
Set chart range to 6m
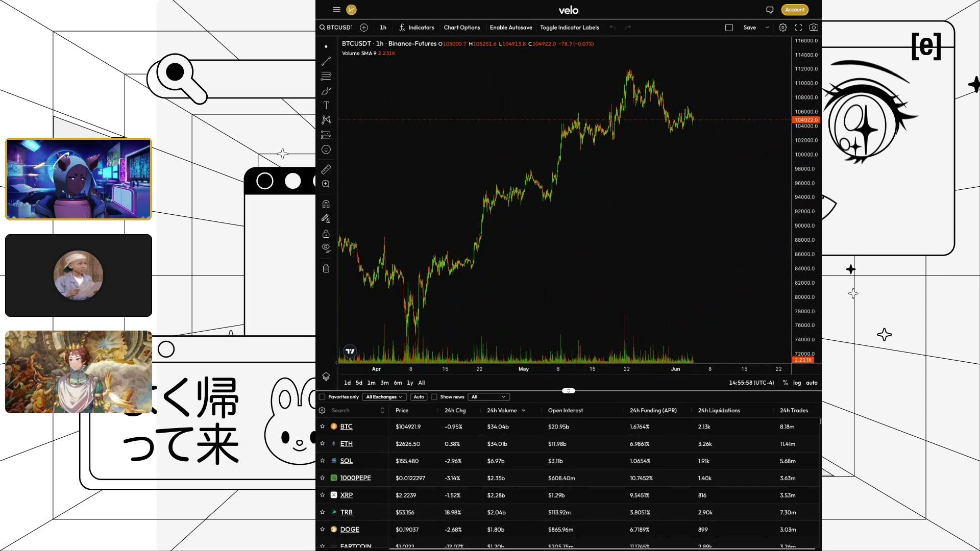[x=398, y=383]
